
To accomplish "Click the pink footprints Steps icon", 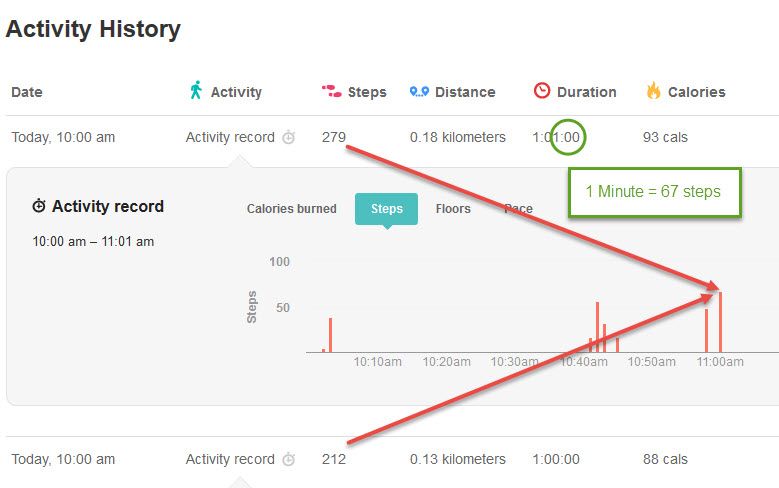I will pos(331,91).
